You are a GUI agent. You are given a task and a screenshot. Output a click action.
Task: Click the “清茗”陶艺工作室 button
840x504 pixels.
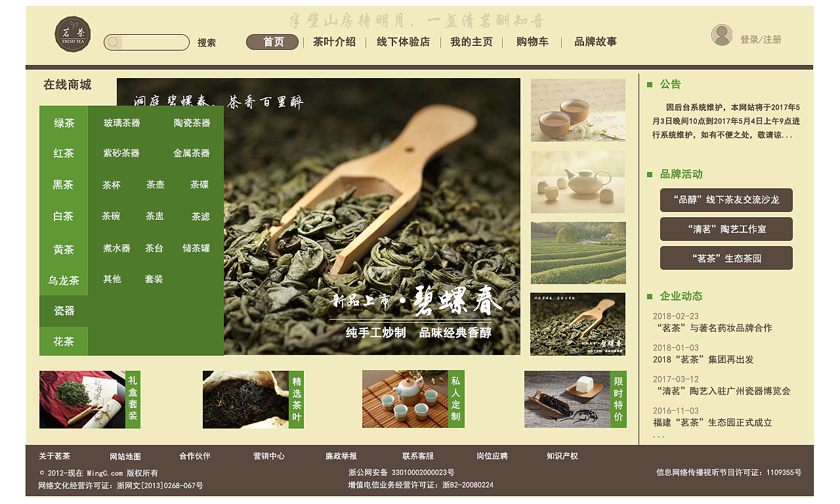[x=726, y=229]
